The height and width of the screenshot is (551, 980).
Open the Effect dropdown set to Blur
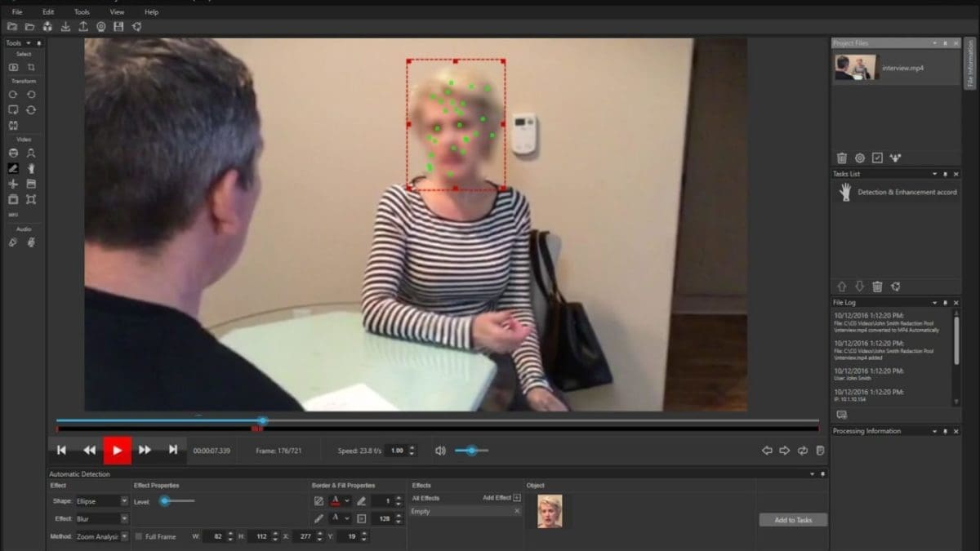(x=101, y=518)
